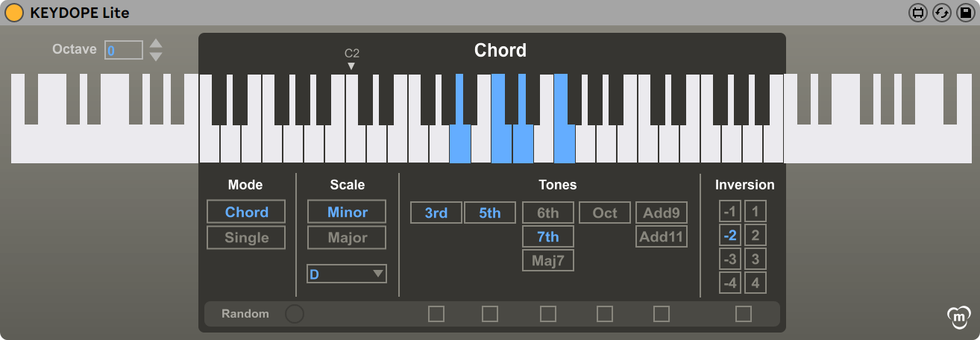Decrease octave with the down arrow
This screenshot has height=340, width=980.
[x=156, y=57]
